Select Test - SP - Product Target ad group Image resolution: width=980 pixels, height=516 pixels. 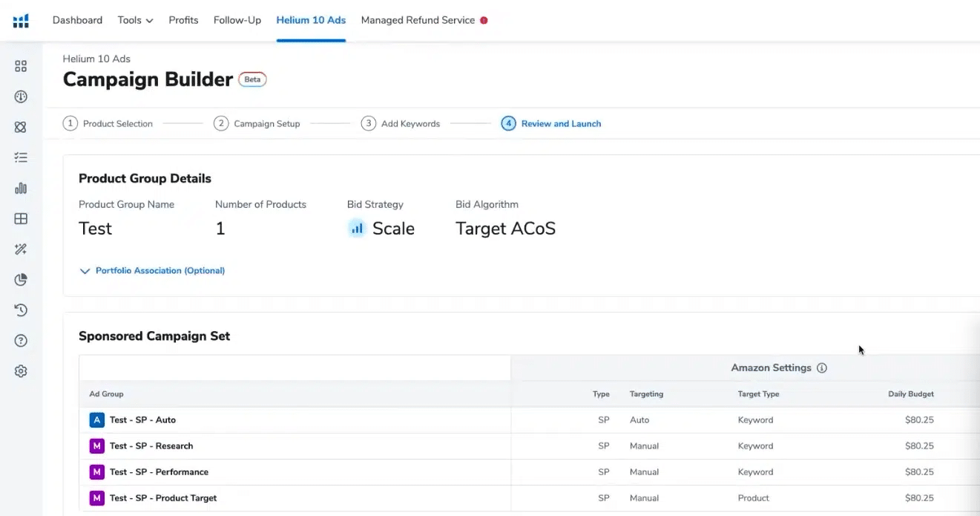pos(162,498)
